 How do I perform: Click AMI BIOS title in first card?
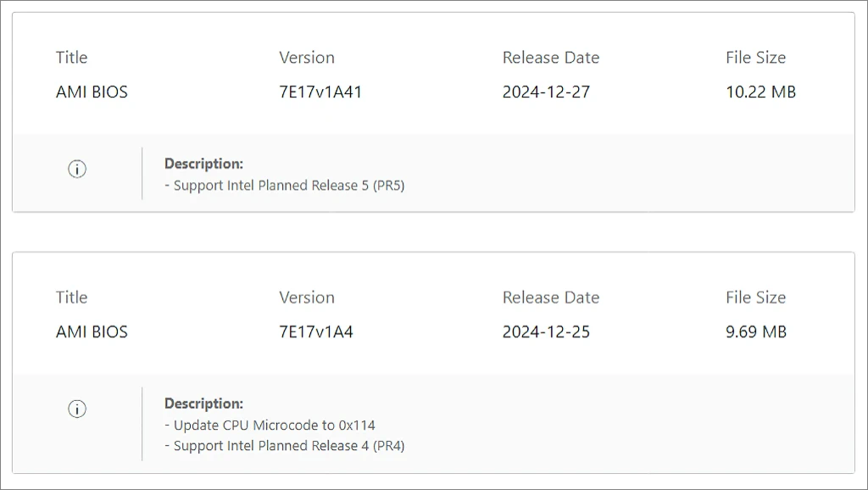tap(92, 92)
